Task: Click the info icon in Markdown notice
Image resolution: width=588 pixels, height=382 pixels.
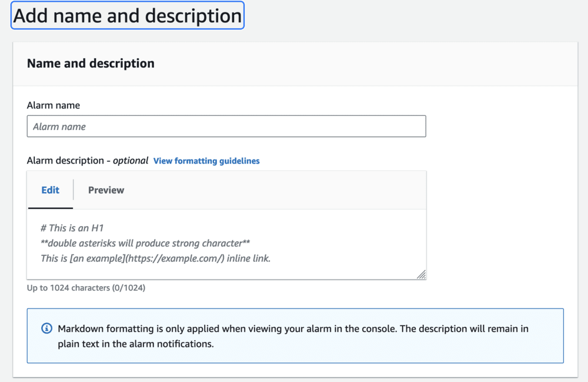Action: pos(46,328)
